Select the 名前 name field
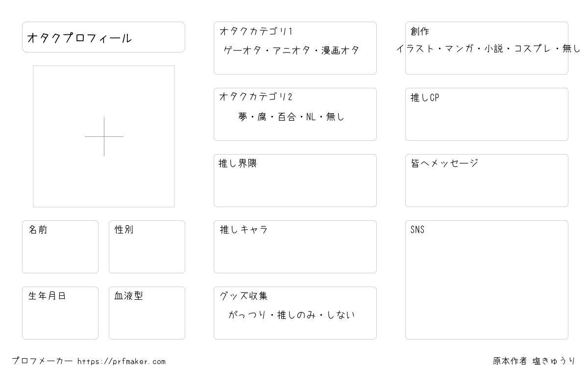588x368 pixels. tap(60, 247)
